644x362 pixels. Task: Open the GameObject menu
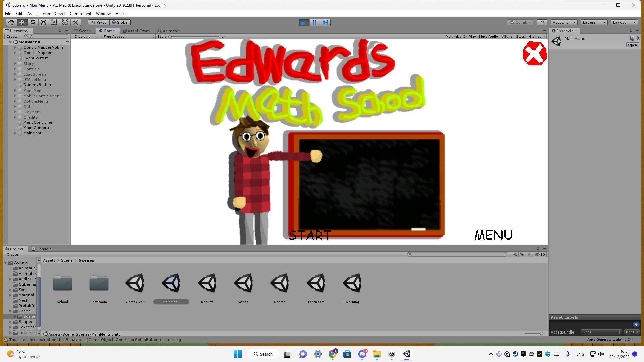(x=54, y=13)
